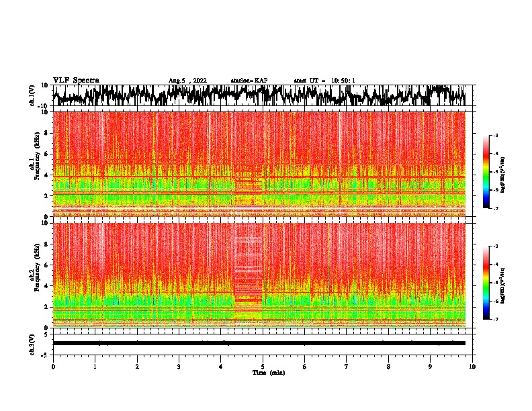This screenshot has height=411, width=532.
Task: Click the "station=KAP" header label
Action: [x=249, y=81]
